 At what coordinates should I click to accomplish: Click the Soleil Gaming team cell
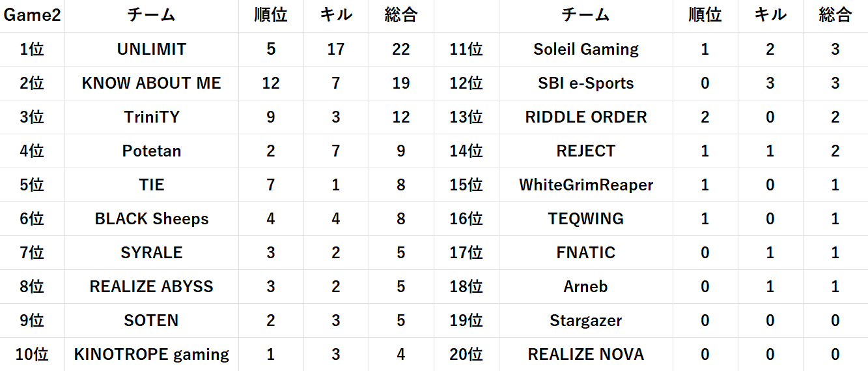(586, 50)
